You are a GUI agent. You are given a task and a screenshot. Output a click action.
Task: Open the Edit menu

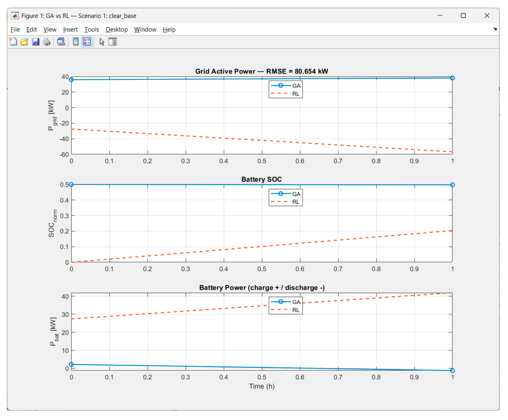pyautogui.click(x=31, y=30)
